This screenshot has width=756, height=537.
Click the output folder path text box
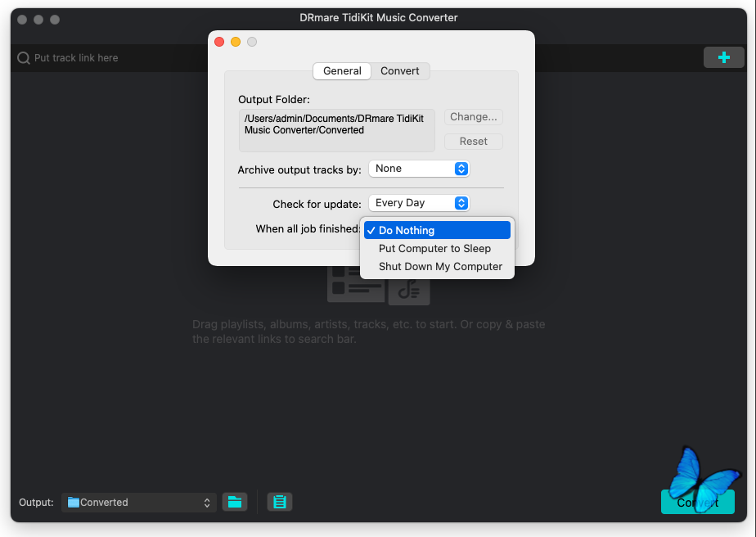(337, 130)
